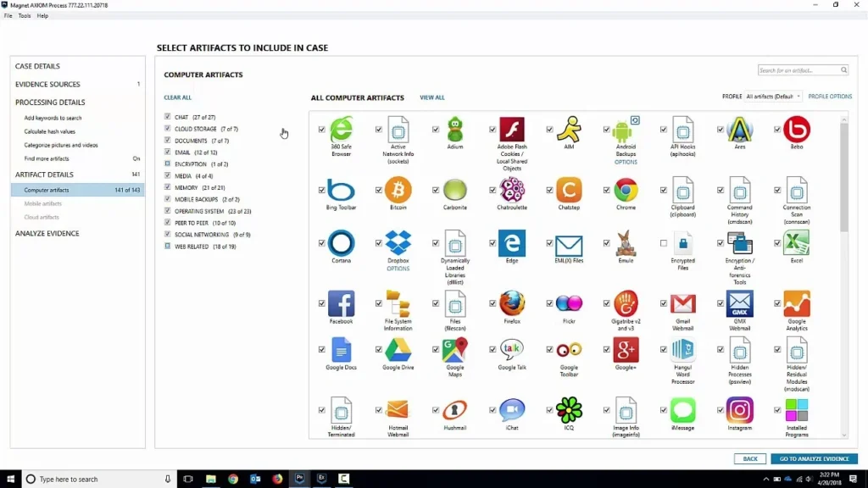Click the VIEW ALL link

click(431, 97)
